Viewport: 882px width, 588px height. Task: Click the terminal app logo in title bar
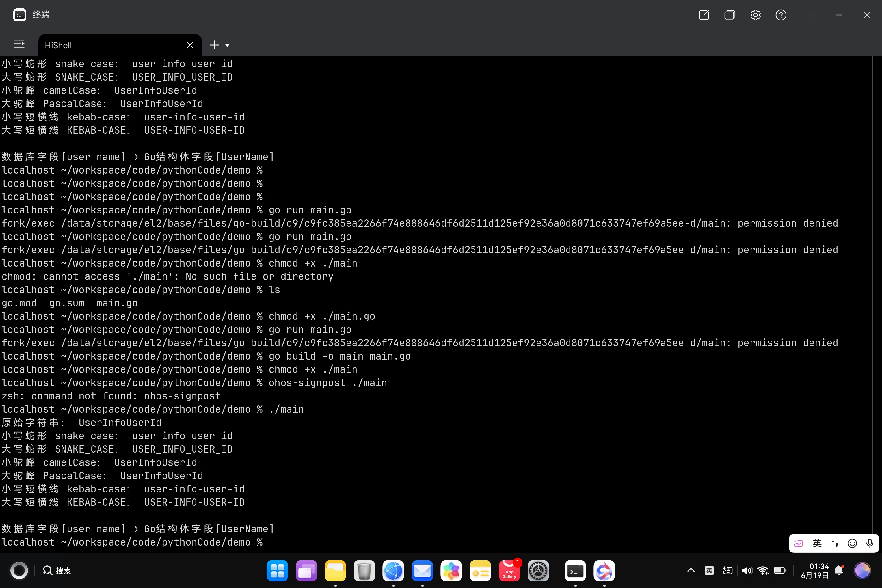click(20, 15)
